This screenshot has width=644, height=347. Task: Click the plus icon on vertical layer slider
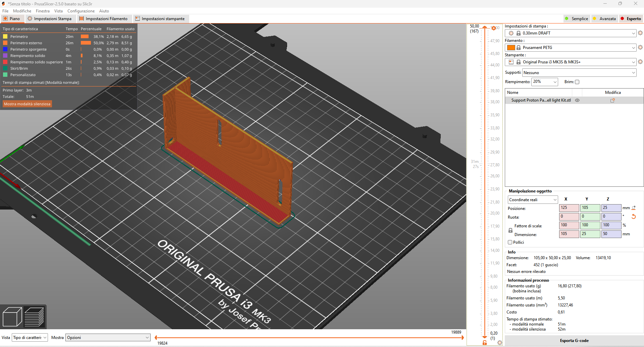(x=494, y=28)
